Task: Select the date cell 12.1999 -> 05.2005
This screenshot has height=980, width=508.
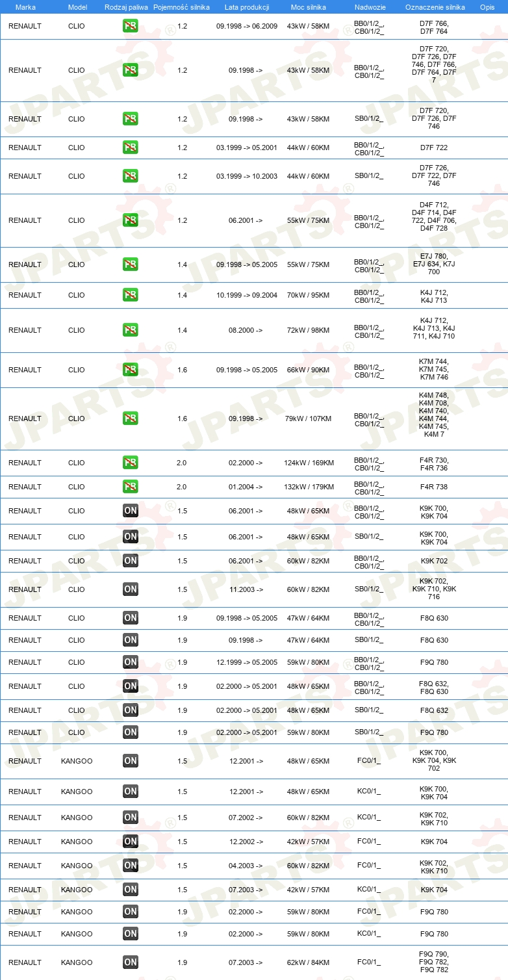Action: click(247, 662)
